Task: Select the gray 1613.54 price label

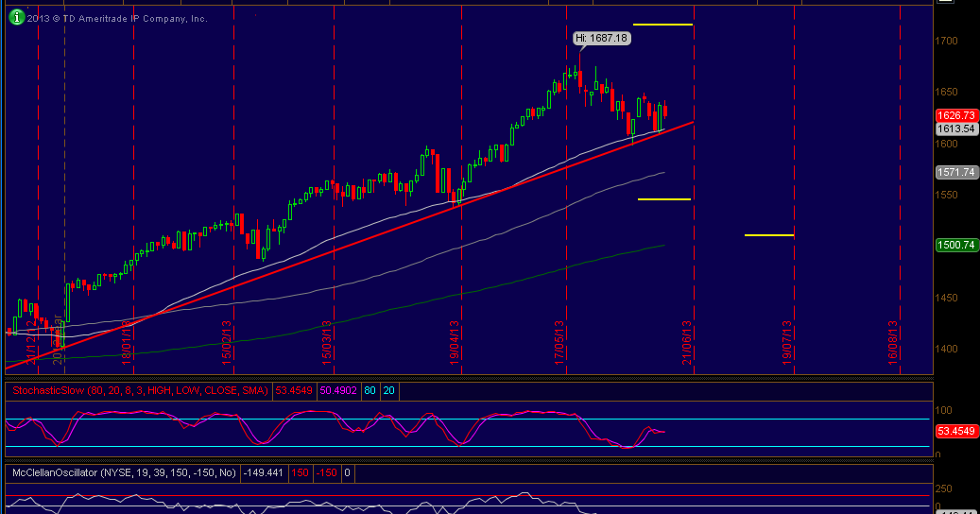Action: point(956,128)
